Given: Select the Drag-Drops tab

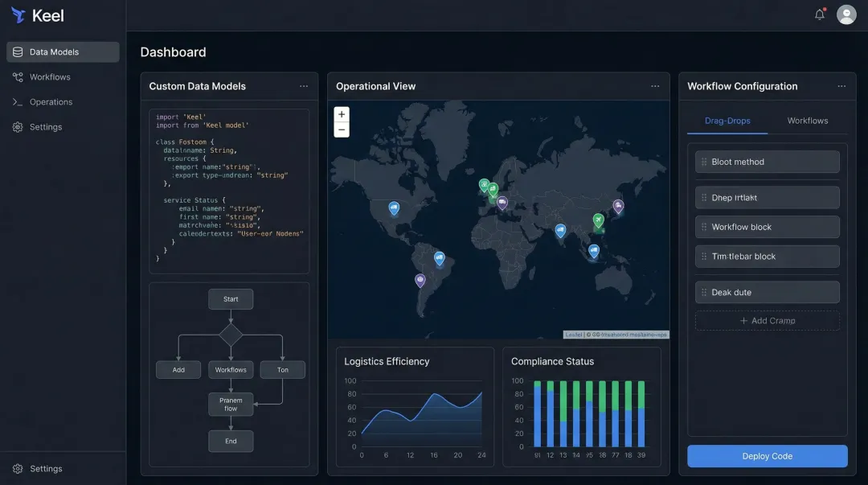Looking at the screenshot, I should click(x=727, y=120).
